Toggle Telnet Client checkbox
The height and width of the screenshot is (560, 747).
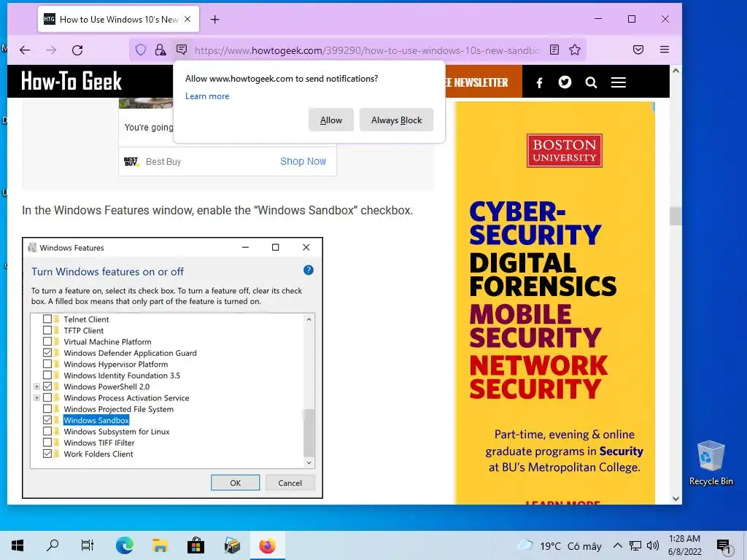47,319
